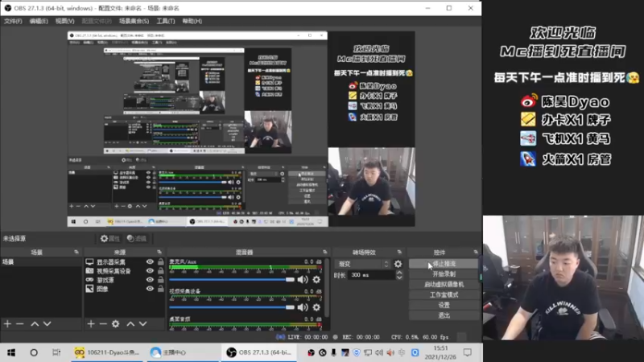Image resolution: width=644 pixels, height=362 pixels.
Task: Undock the 转场特效 panel via header icon
Action: pyautogui.click(x=399, y=252)
